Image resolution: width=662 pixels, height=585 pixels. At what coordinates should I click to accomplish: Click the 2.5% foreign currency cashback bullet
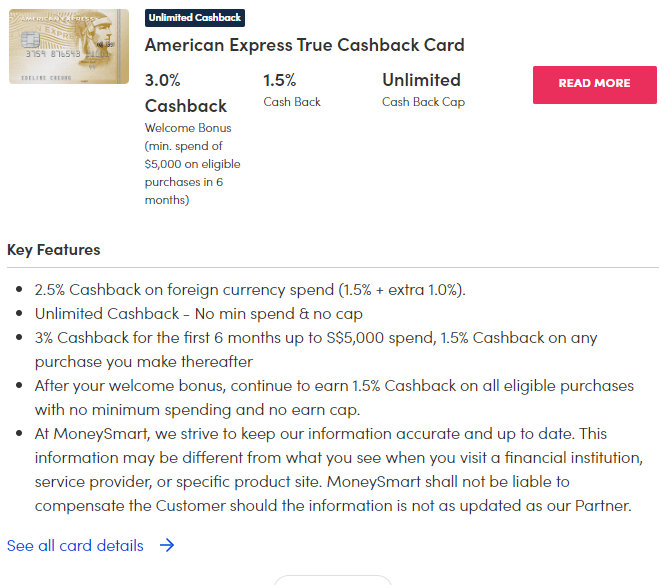coord(250,289)
